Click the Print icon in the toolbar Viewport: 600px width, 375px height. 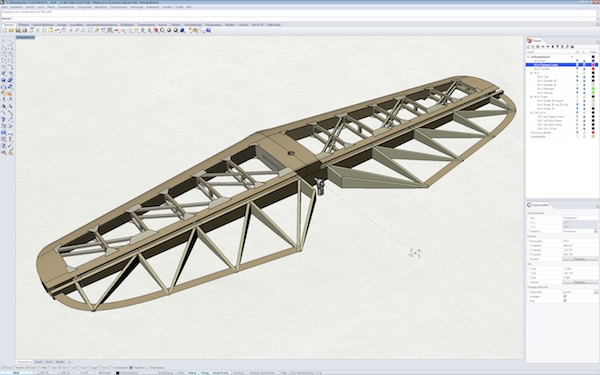24,30
